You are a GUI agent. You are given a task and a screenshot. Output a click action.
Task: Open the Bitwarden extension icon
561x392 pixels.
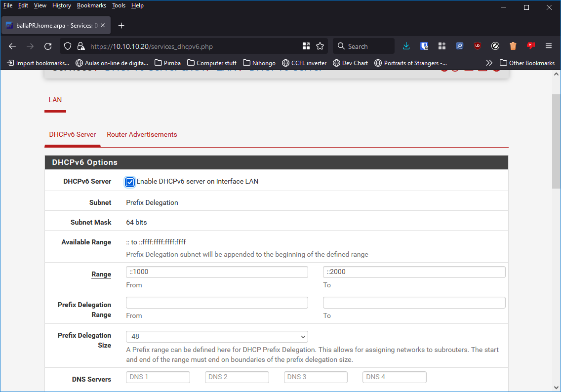424,46
